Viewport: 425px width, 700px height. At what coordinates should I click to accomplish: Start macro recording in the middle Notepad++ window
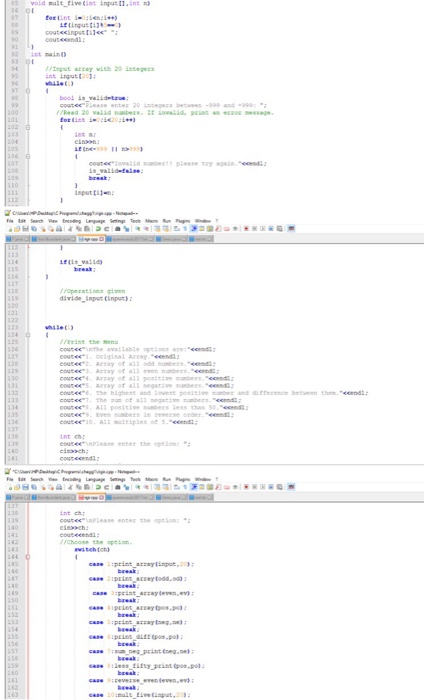[x=246, y=229]
